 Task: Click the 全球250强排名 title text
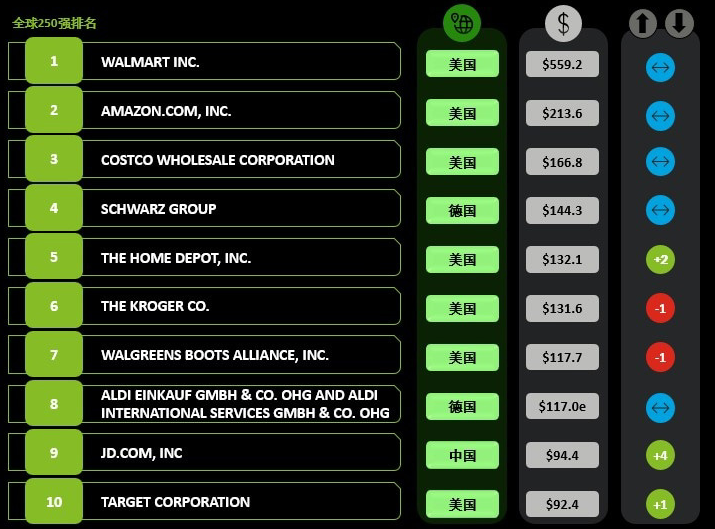point(54,23)
